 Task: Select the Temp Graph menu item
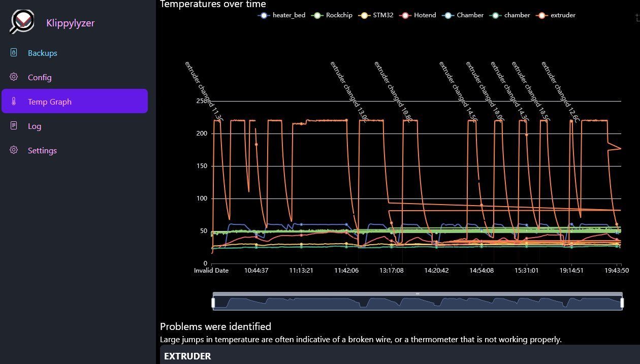75,101
